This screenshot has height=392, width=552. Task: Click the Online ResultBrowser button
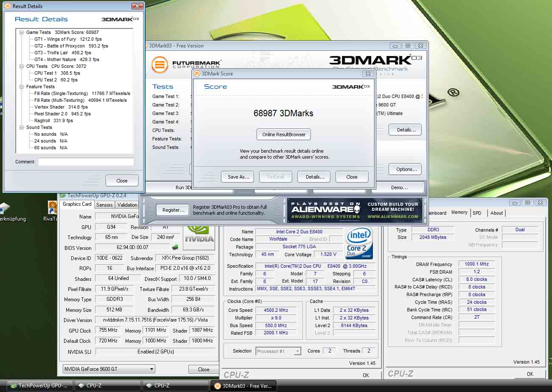click(x=284, y=134)
